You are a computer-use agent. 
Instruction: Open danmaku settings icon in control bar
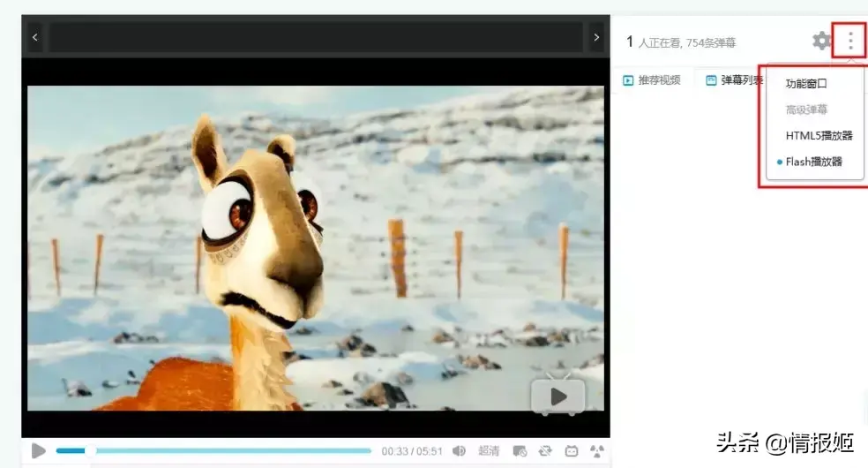(520, 451)
